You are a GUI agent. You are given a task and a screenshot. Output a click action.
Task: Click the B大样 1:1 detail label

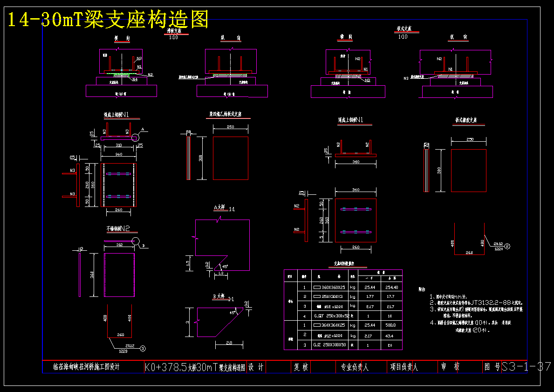pos(223,297)
